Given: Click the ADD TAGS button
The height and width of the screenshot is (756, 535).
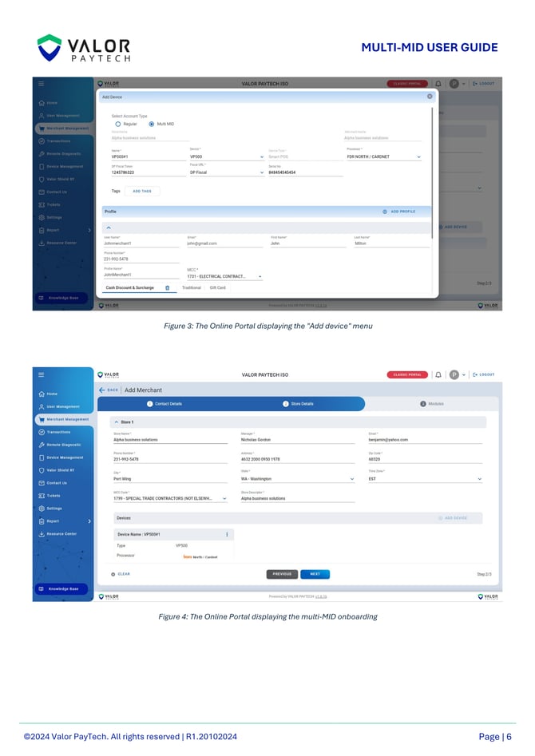Looking at the screenshot, I should pyautogui.click(x=146, y=192).
